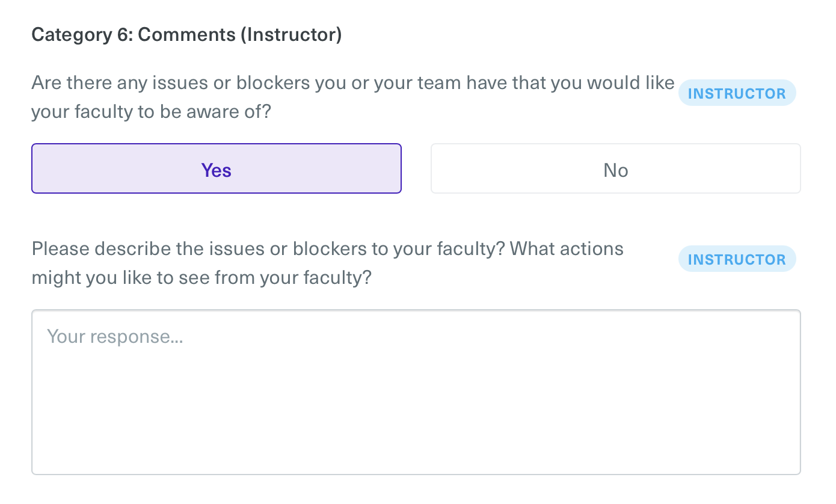Image resolution: width=836 pixels, height=504 pixels.
Task: Select the Yes answer option
Action: tap(217, 168)
